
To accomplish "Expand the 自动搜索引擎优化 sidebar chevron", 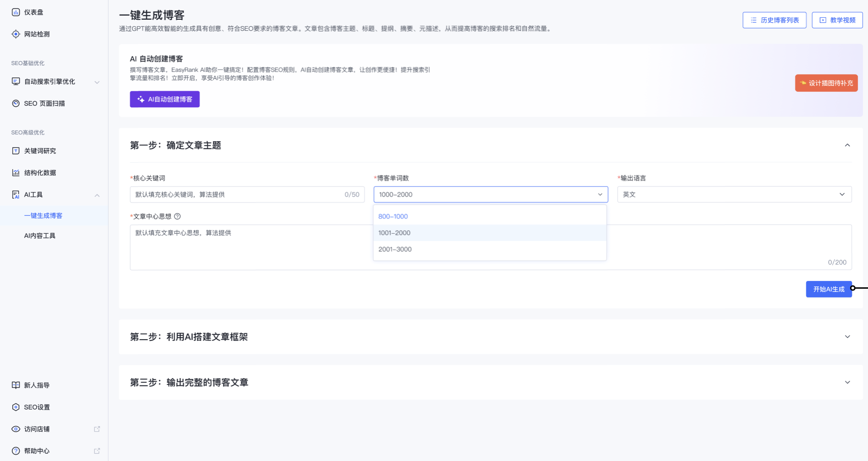I will pyautogui.click(x=97, y=82).
